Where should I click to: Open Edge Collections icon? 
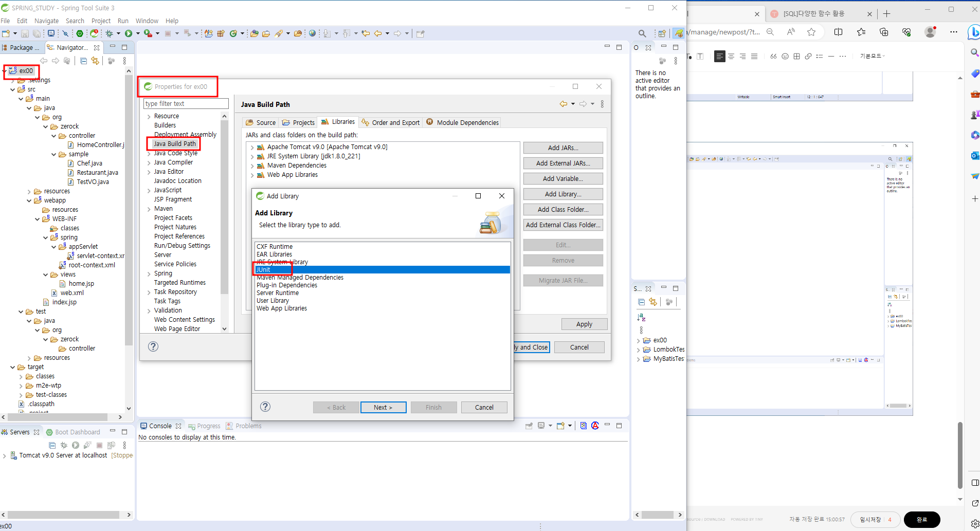[884, 32]
